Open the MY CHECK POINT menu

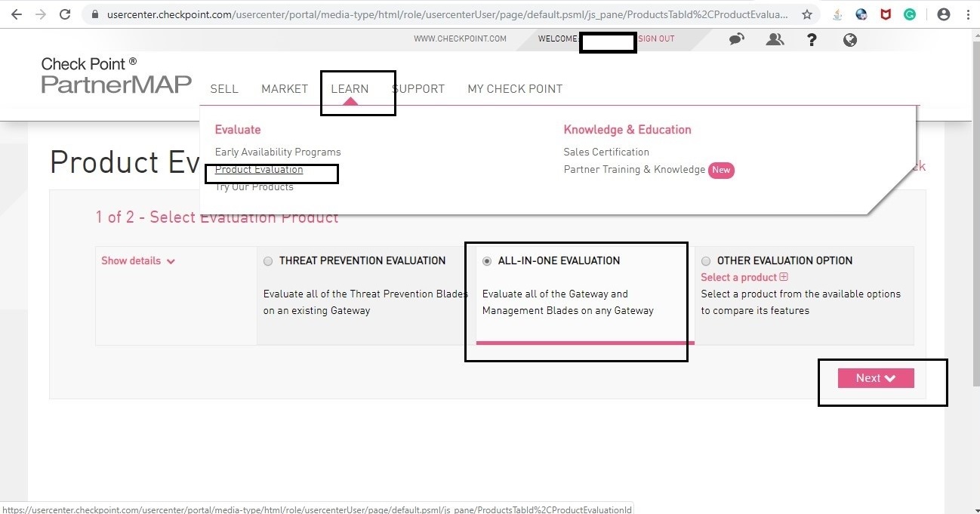(x=515, y=89)
